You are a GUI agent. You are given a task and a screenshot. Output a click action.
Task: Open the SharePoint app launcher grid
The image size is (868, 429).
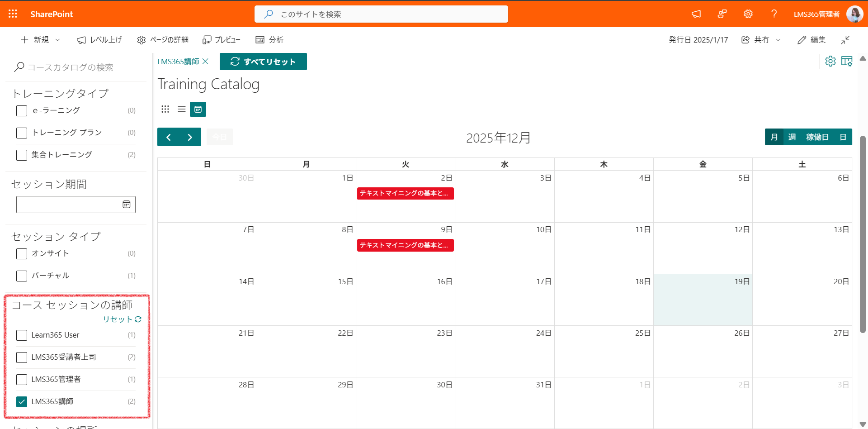tap(13, 14)
